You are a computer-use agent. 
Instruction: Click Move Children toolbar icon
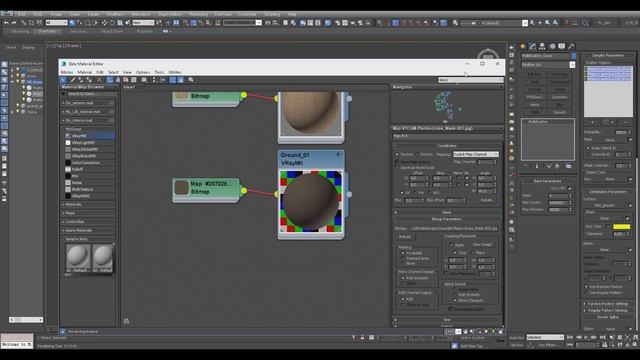pyautogui.click(x=110, y=80)
